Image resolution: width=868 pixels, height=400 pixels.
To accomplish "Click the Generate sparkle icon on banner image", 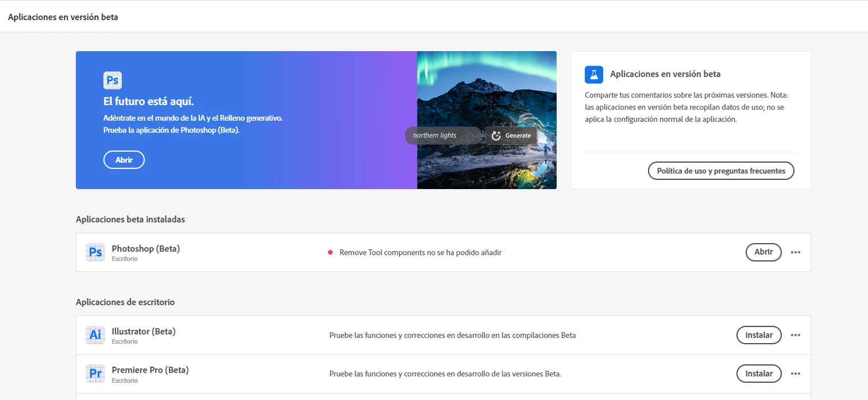I will pyautogui.click(x=496, y=136).
